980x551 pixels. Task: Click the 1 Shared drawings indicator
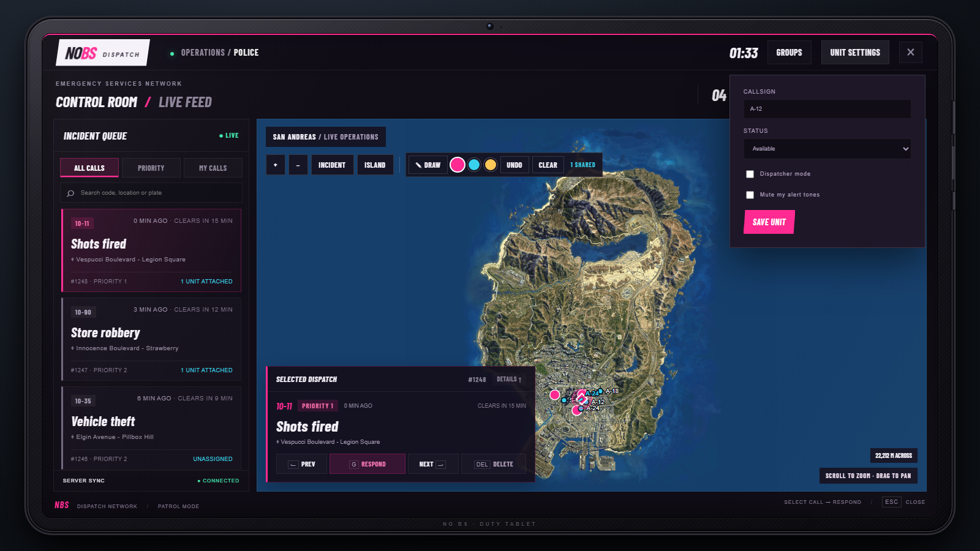pos(582,165)
